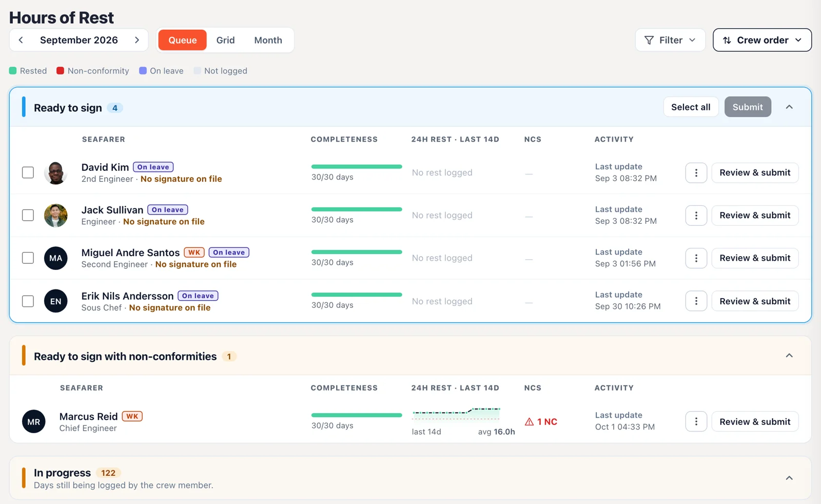Review & submit Jack Sullivan's record
Screen dimensions: 821x504
click(x=755, y=216)
